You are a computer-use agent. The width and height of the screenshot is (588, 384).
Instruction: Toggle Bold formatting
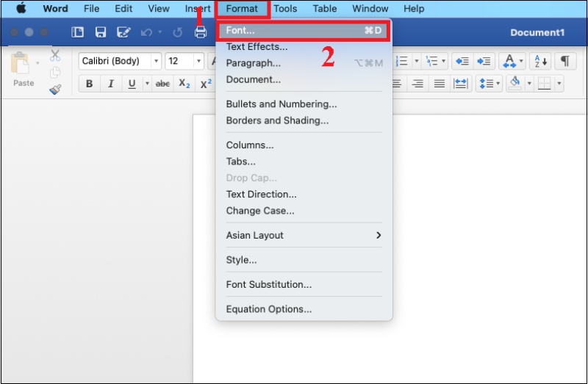click(x=90, y=84)
